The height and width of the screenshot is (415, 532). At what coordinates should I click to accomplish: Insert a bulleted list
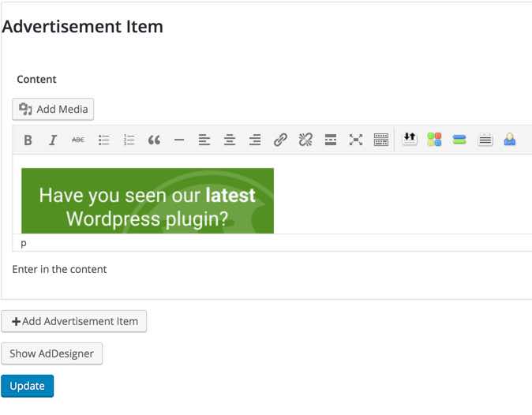[x=103, y=140]
